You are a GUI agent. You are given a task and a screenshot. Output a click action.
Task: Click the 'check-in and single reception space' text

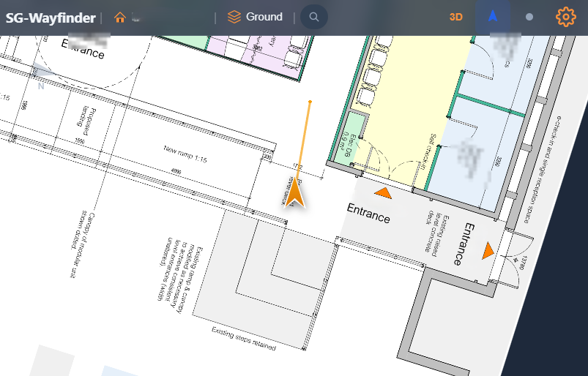(x=541, y=170)
